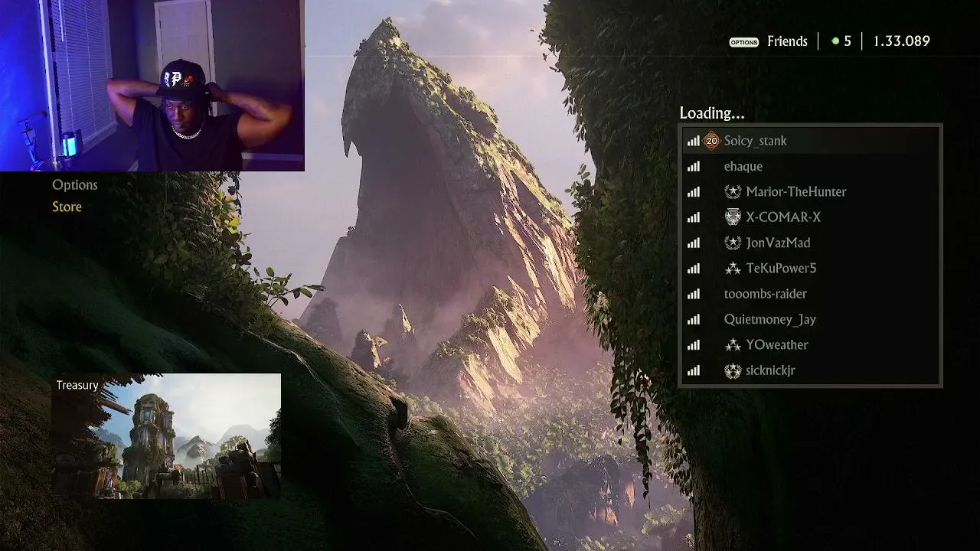Click the connection bars beside Soicy_stank
980x551 pixels.
[693, 141]
